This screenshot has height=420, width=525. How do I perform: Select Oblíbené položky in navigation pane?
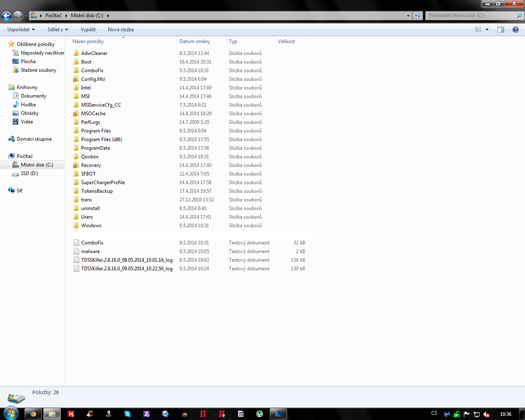click(36, 44)
